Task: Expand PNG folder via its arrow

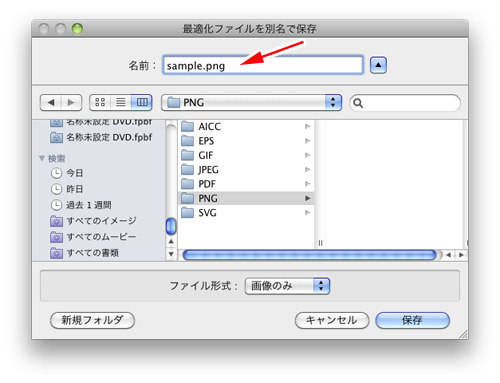Action: click(x=307, y=198)
